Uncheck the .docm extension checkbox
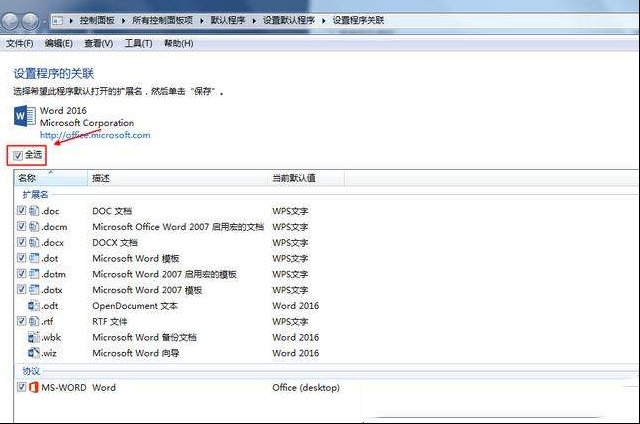This screenshot has width=640, height=424. pos(21,226)
